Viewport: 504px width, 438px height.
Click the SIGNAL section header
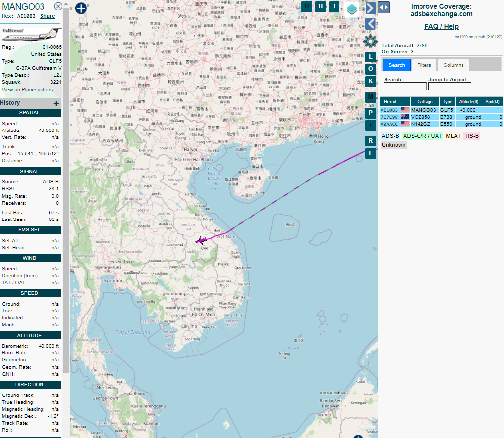(x=30, y=172)
